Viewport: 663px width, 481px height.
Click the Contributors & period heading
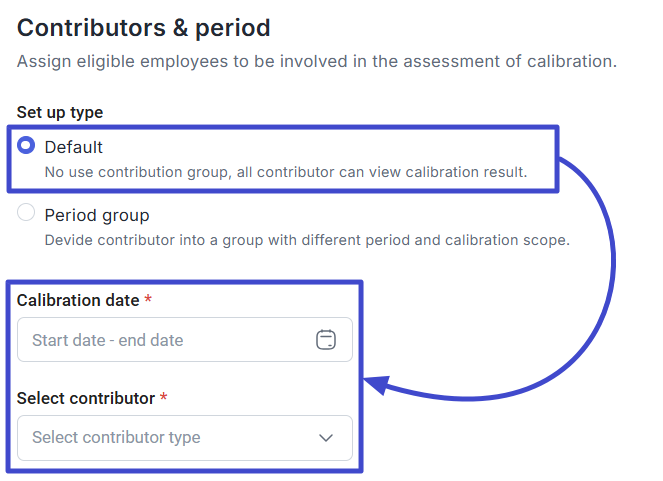pyautogui.click(x=144, y=28)
